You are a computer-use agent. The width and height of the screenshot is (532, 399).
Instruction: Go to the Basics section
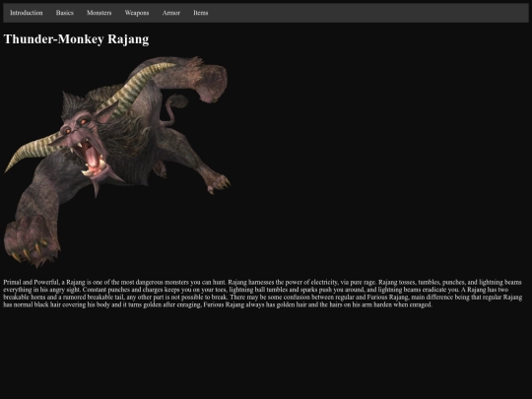click(x=64, y=13)
